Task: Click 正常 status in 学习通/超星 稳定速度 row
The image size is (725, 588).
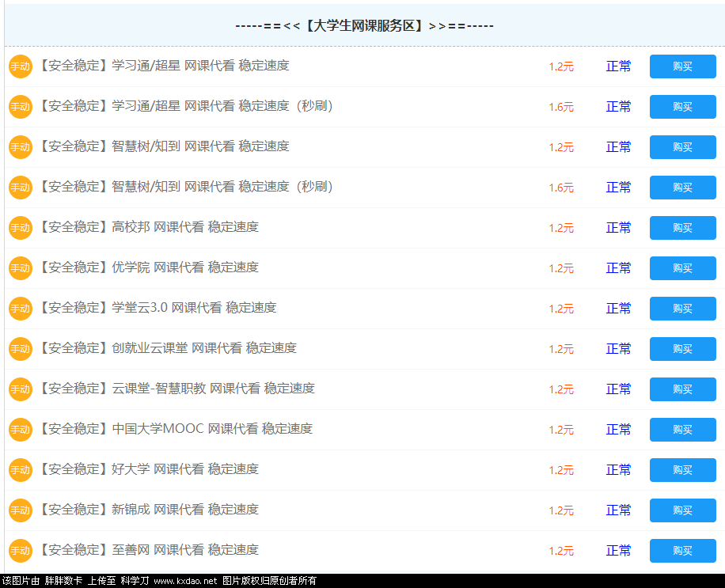Action: 618,66
